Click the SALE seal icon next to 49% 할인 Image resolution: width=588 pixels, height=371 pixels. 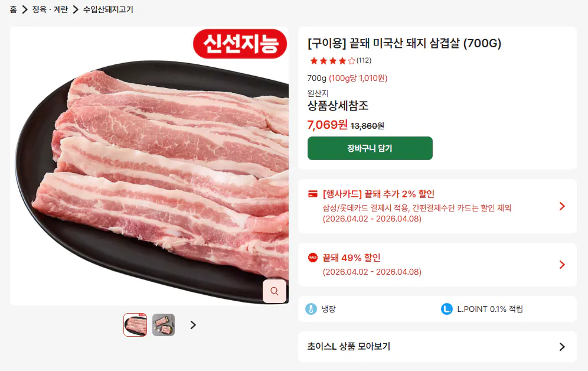(x=313, y=258)
